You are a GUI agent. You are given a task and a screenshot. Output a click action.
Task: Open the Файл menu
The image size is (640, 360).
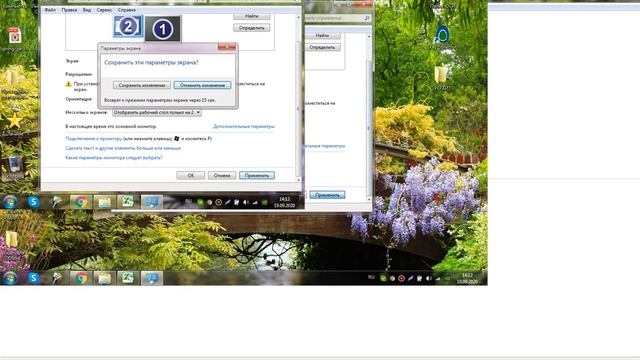(x=50, y=10)
